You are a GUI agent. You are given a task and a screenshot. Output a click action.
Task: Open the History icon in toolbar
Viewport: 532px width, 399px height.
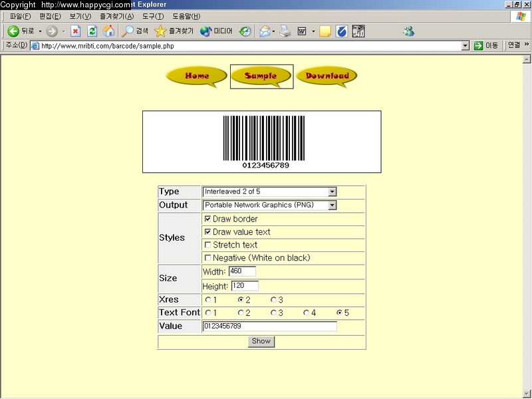coord(245,31)
